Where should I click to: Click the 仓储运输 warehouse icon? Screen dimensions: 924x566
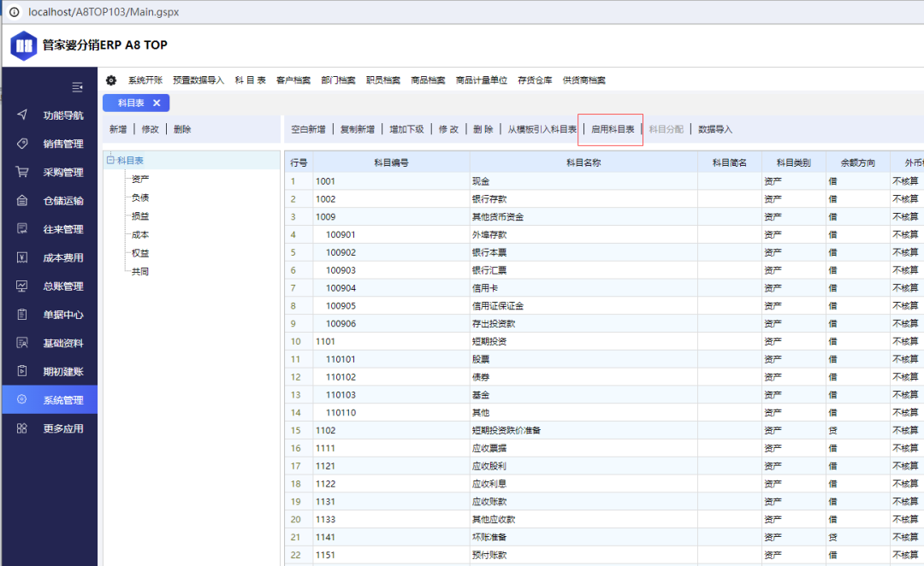click(x=22, y=201)
